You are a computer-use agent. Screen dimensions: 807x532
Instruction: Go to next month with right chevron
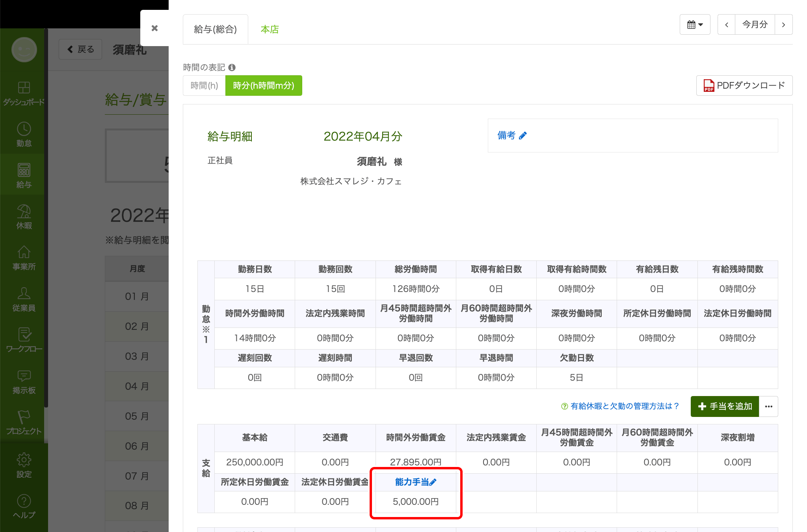783,24
